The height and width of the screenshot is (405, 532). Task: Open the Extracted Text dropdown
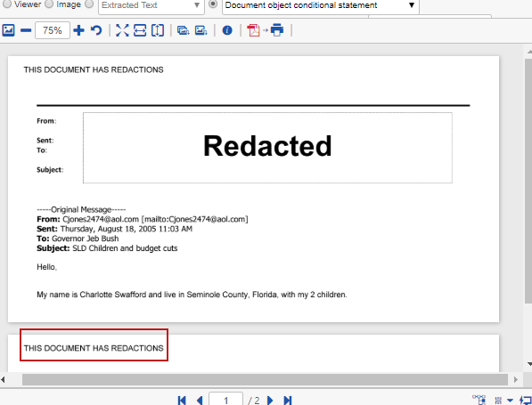pos(151,5)
